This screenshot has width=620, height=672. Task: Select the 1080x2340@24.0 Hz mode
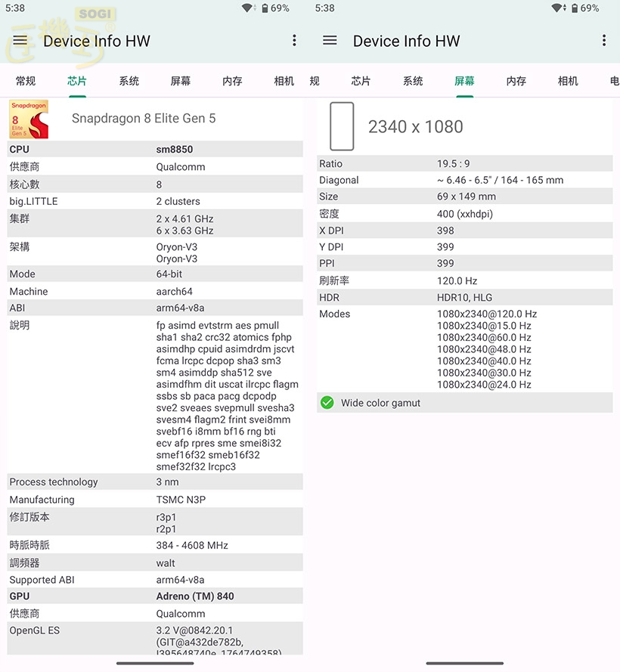tap(484, 385)
